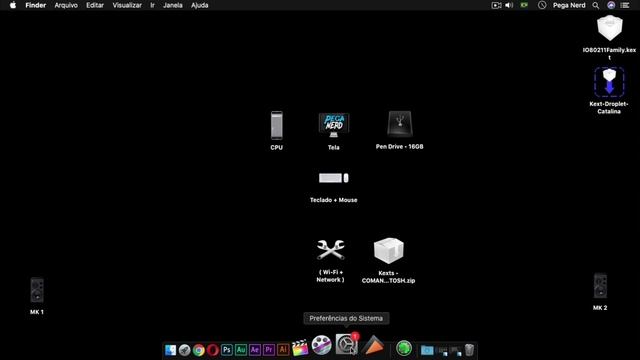Open Preferências do Sistema in the Dock

[x=347, y=344]
